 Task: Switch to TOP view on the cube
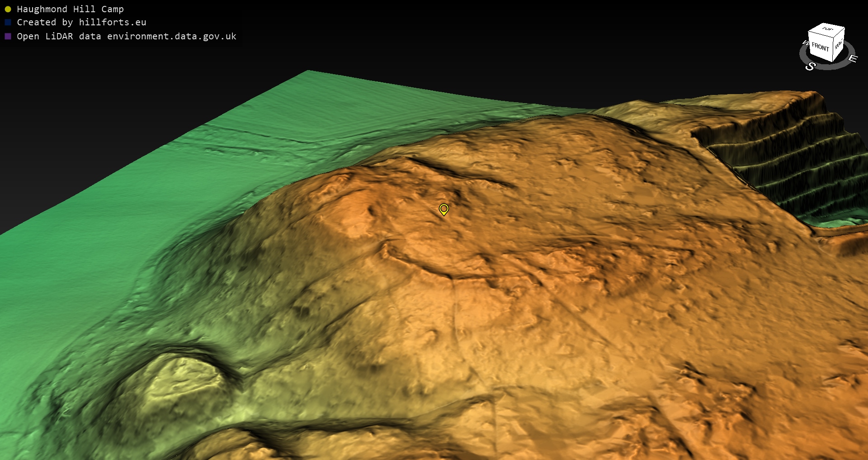click(x=827, y=29)
